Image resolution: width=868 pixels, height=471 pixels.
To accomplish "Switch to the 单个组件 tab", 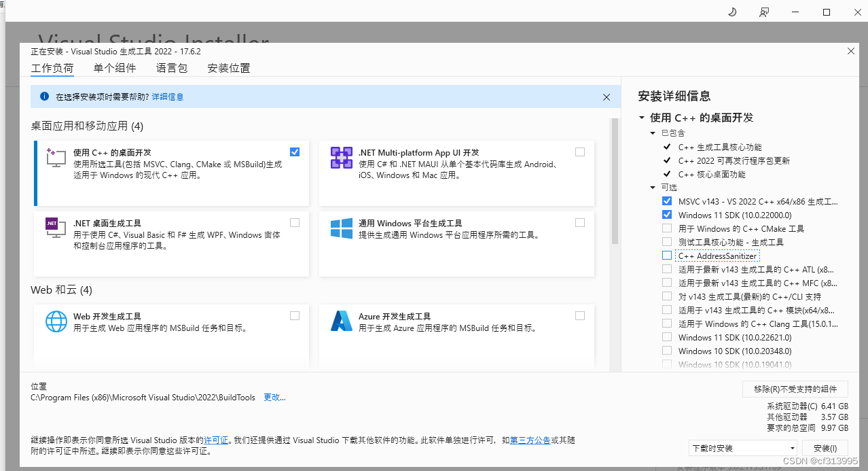I will 115,68.
